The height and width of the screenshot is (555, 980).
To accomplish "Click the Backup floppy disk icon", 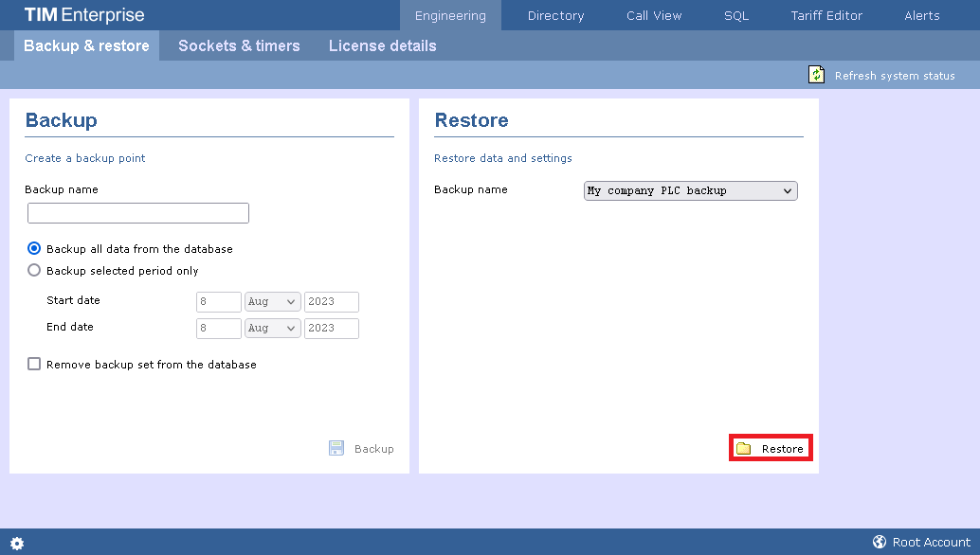I will pos(336,448).
